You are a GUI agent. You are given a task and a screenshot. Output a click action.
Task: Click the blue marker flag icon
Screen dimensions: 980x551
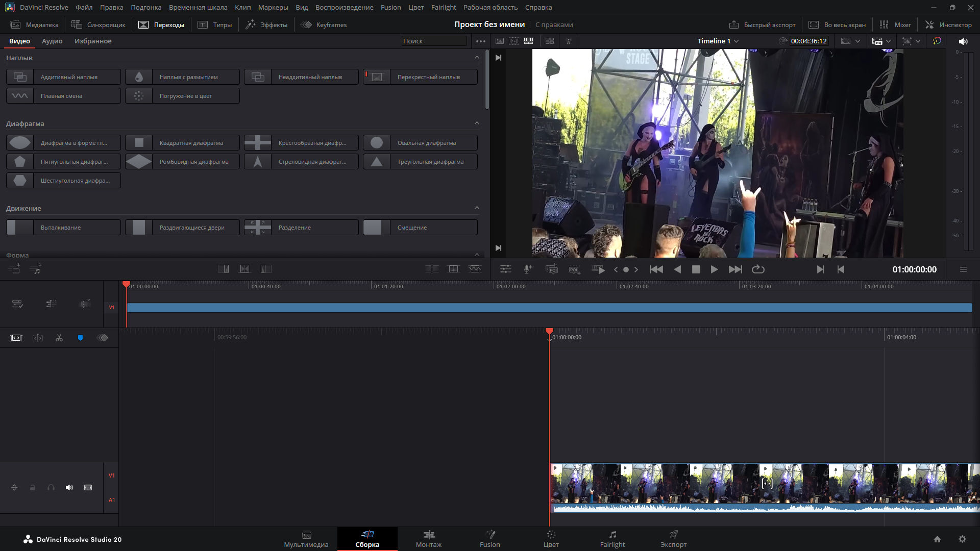80,338
